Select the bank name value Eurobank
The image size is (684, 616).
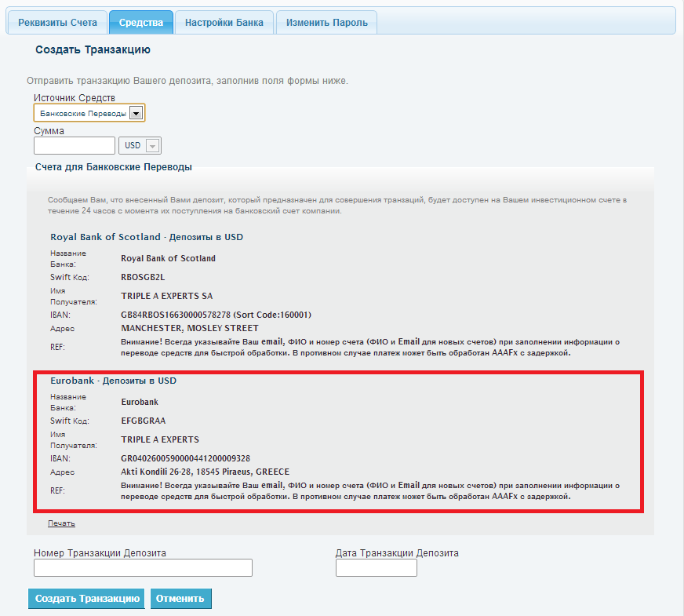pyautogui.click(x=140, y=402)
